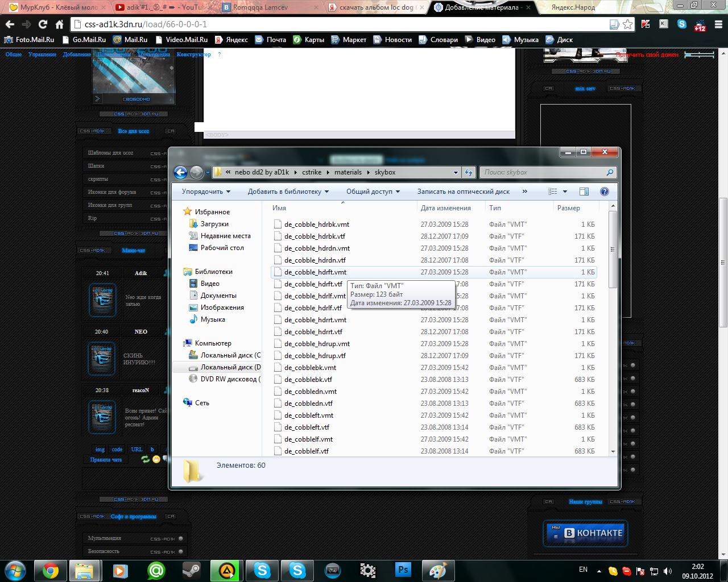Image resolution: width=728 pixels, height=582 pixels.
Task: Open the Общий доступ dropdown
Action: (x=373, y=192)
